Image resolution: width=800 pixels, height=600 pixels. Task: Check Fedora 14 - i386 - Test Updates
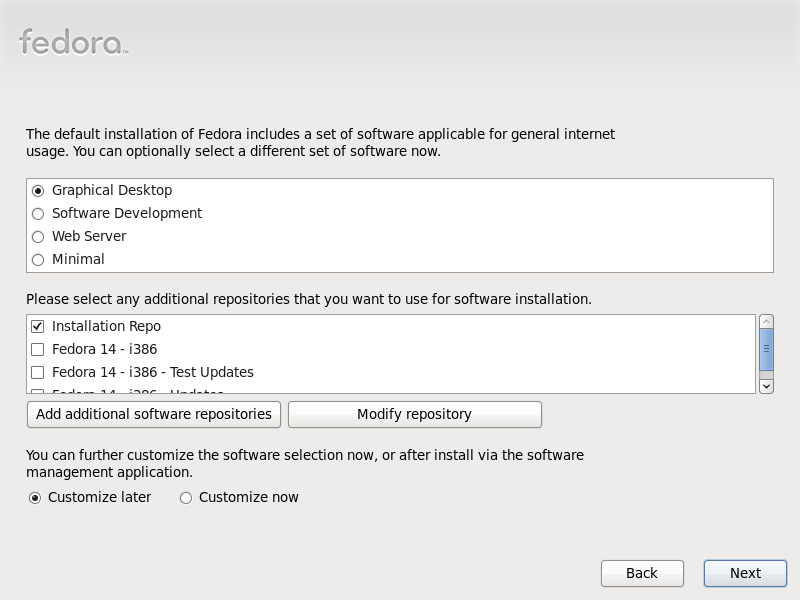tap(37, 372)
